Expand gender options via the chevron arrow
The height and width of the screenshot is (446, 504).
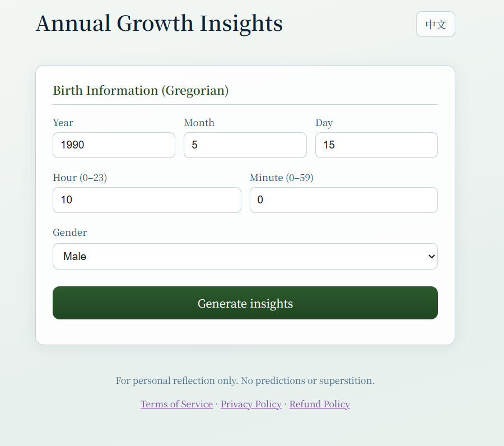click(x=431, y=256)
